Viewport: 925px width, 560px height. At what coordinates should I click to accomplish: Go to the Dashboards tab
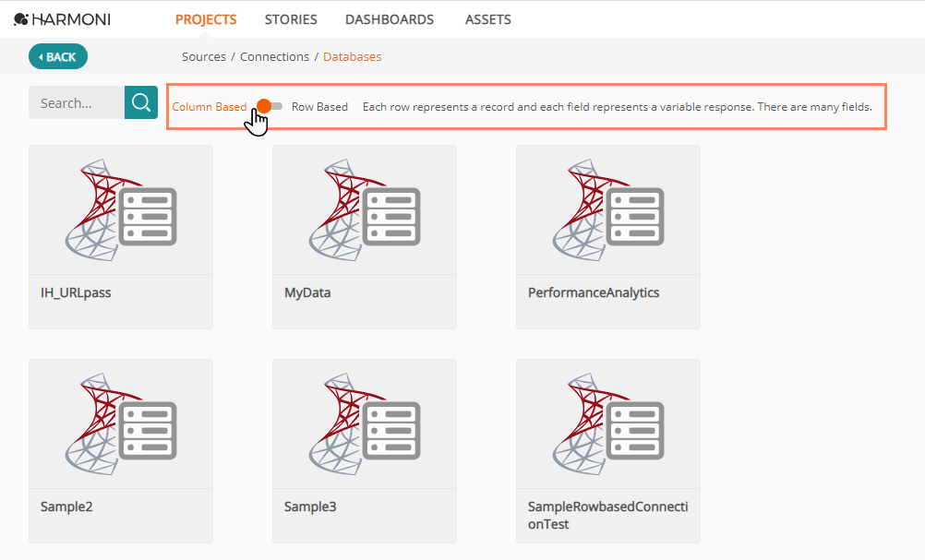coord(390,19)
